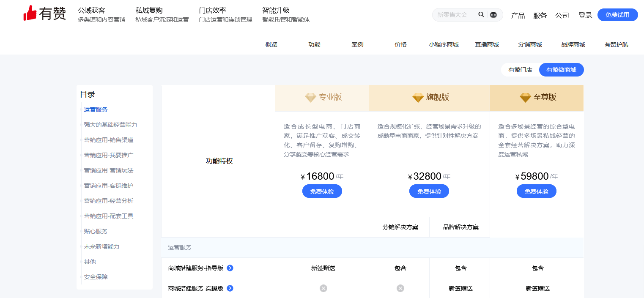Jump to 营销应用-销售渠道 in the 目录

[x=109, y=140]
